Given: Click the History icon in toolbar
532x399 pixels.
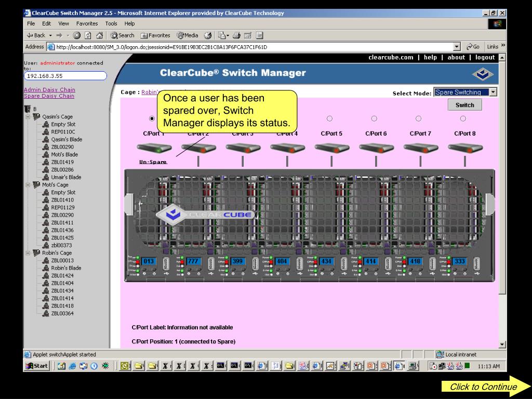Looking at the screenshot, I should click(208, 35).
